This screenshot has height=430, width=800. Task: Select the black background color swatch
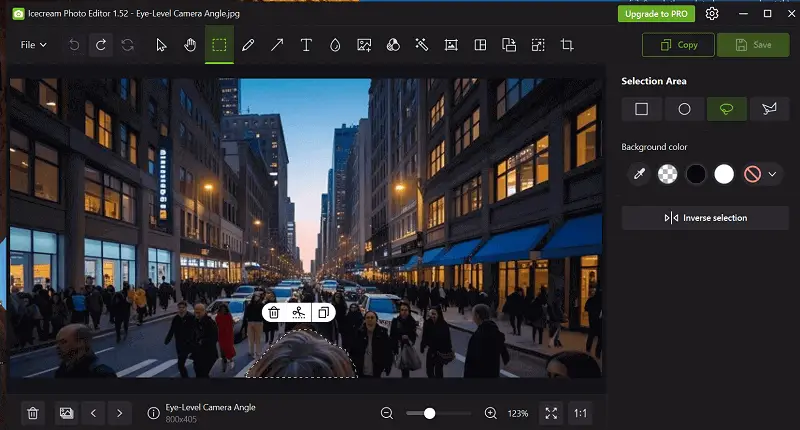(x=695, y=174)
